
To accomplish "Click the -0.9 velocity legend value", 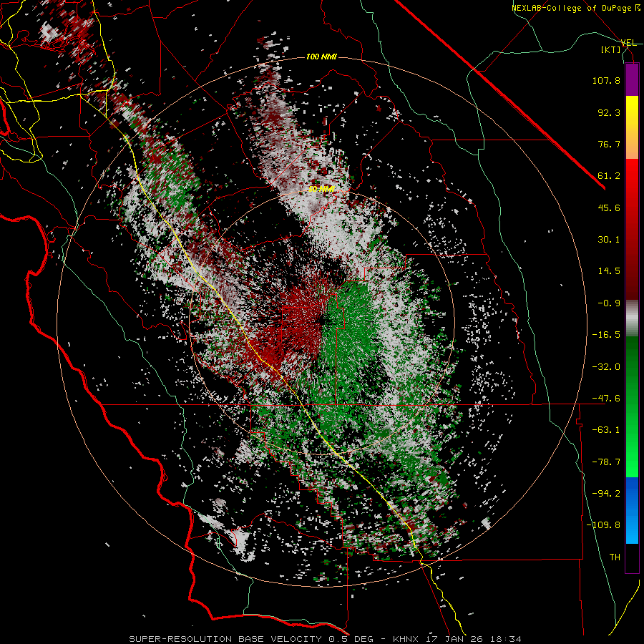I will coord(609,303).
